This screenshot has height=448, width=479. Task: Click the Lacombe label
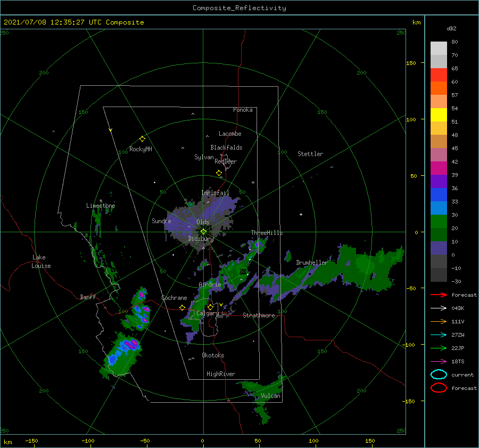pyautogui.click(x=230, y=134)
